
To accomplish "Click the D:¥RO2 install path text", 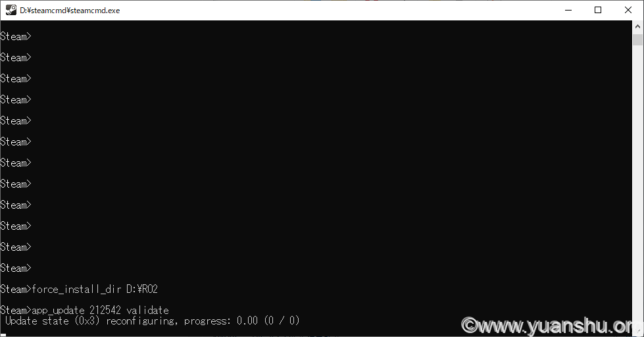I will click(141, 290).
